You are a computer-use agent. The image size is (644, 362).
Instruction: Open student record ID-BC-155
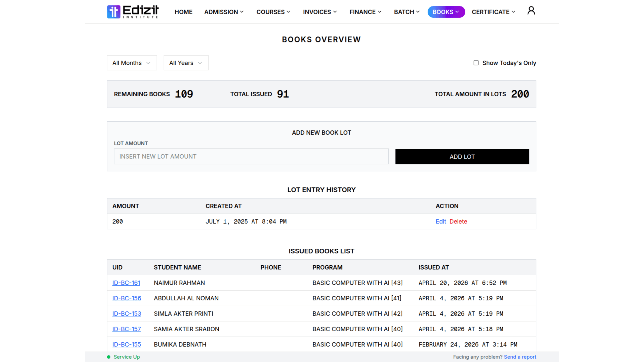coord(127,344)
